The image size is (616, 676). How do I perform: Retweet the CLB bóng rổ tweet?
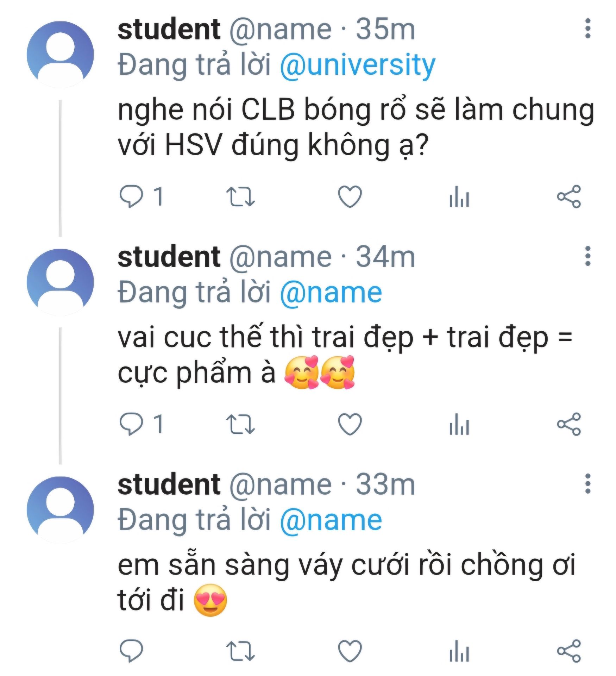(240, 196)
